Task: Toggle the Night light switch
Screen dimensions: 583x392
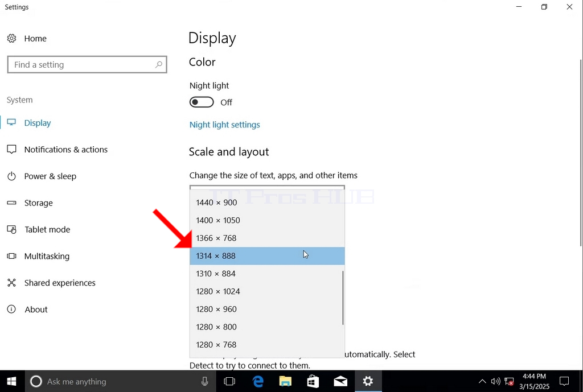Action: coord(202,102)
